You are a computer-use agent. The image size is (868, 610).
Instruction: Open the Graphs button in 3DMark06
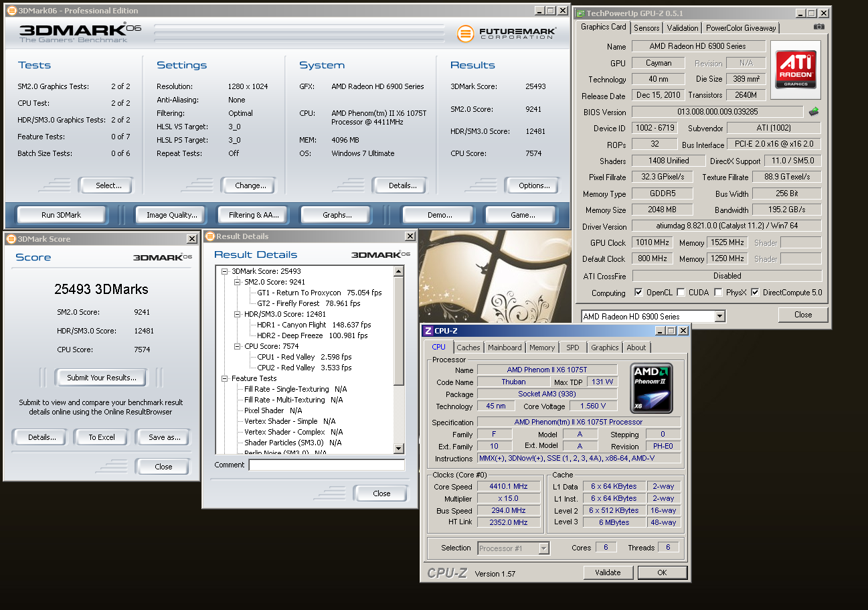click(337, 215)
